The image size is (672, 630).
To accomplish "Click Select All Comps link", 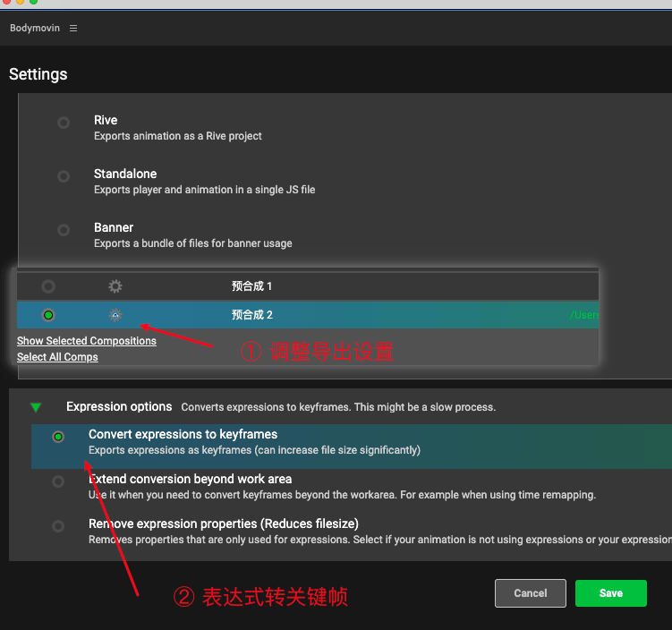I will 57,357.
